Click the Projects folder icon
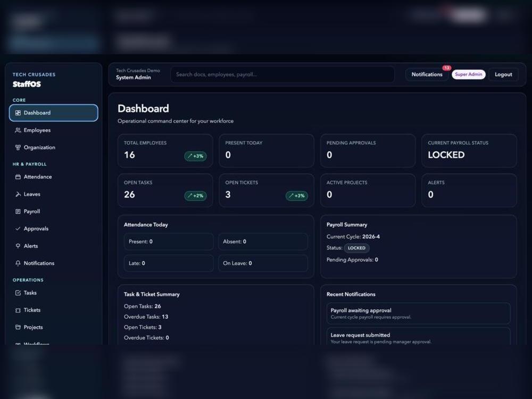Image resolution: width=532 pixels, height=399 pixels. tap(18, 327)
